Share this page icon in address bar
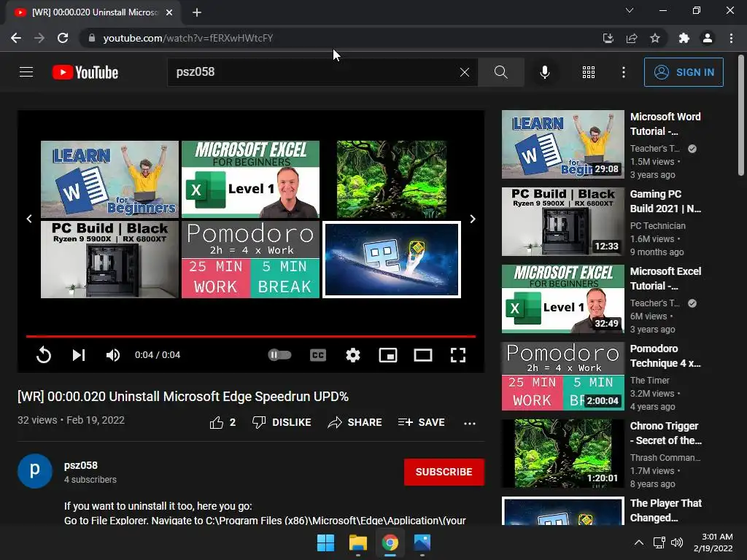Image resolution: width=747 pixels, height=560 pixels. [x=632, y=38]
